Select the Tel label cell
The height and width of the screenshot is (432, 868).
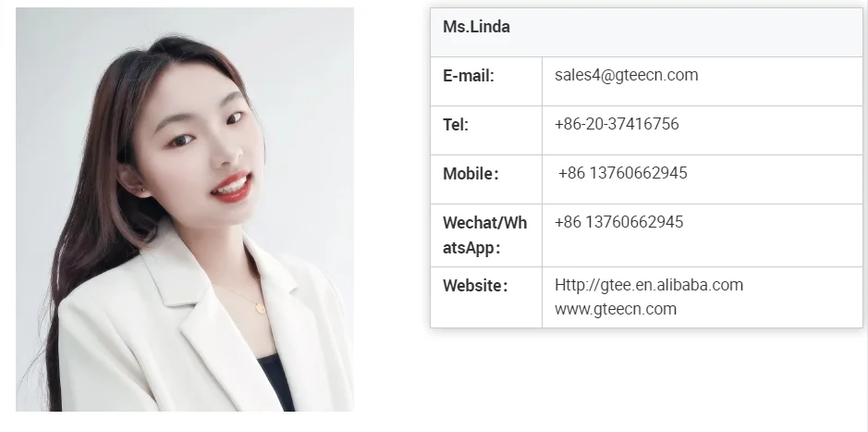point(486,130)
